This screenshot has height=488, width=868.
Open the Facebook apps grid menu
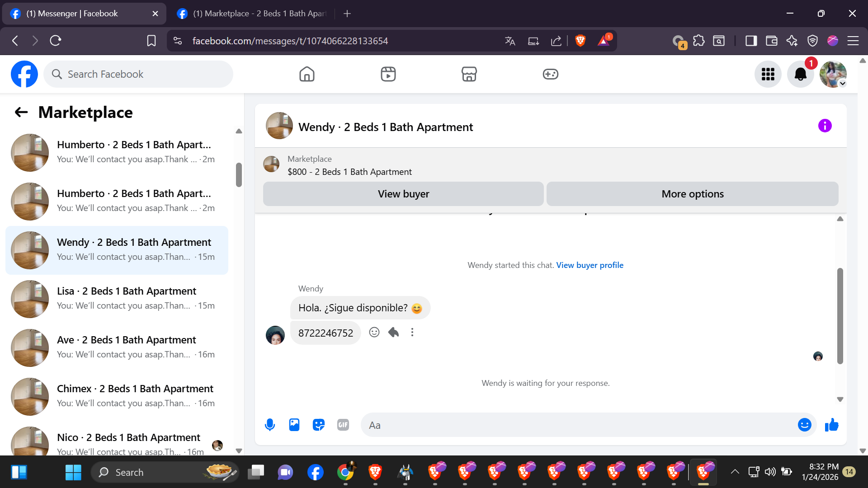point(768,75)
